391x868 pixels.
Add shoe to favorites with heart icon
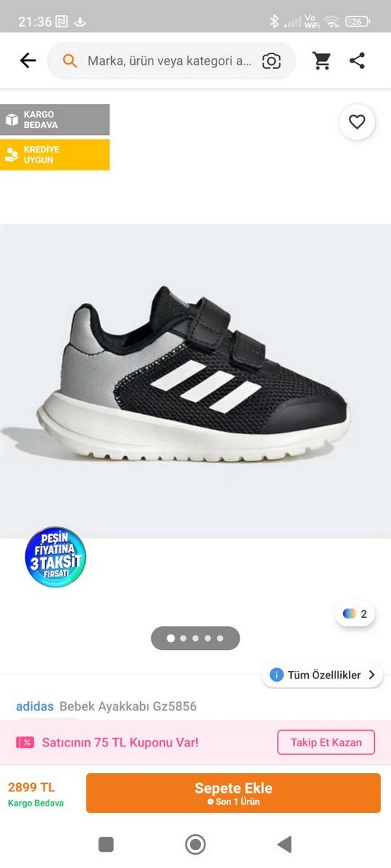(x=357, y=122)
